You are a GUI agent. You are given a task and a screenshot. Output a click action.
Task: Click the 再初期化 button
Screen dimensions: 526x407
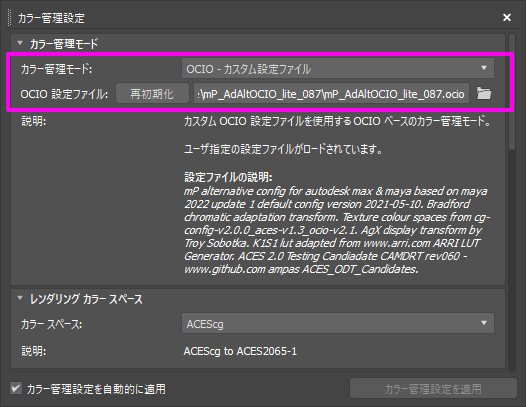click(152, 94)
